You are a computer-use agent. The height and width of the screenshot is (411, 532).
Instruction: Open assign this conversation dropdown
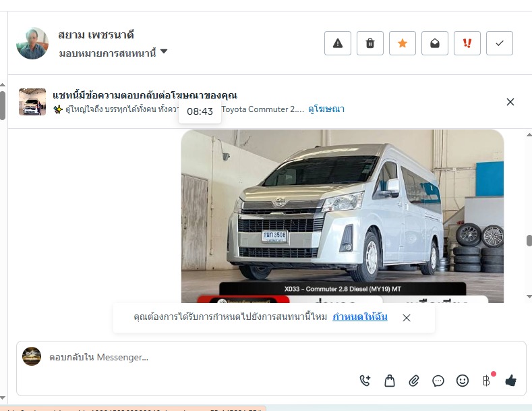[x=113, y=53]
